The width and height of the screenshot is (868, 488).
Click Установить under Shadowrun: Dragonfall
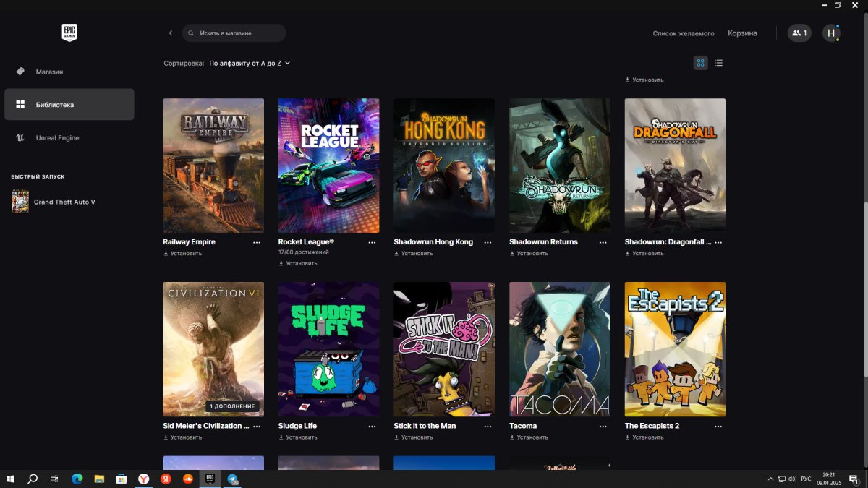point(644,254)
